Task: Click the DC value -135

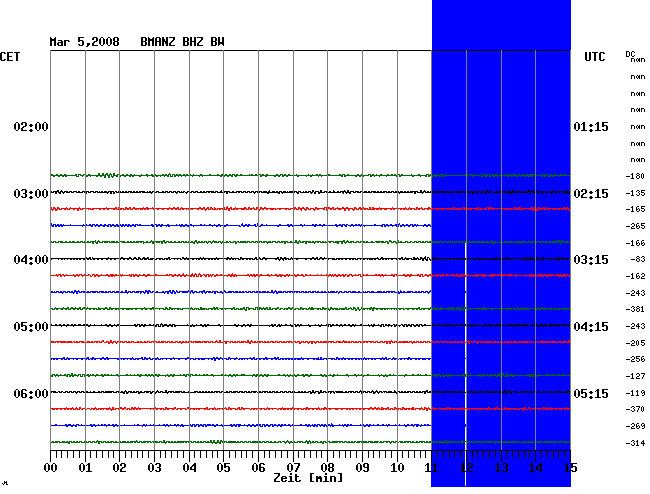Action: [635, 193]
